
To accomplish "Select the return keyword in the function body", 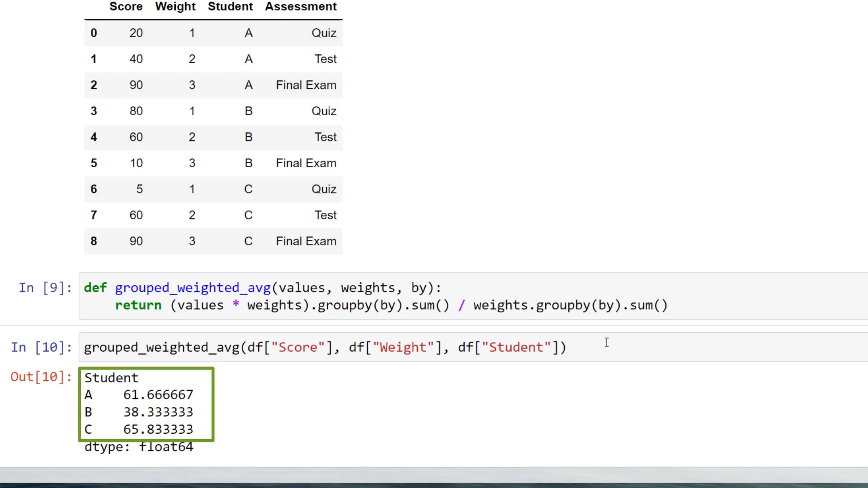I will tap(138, 305).
